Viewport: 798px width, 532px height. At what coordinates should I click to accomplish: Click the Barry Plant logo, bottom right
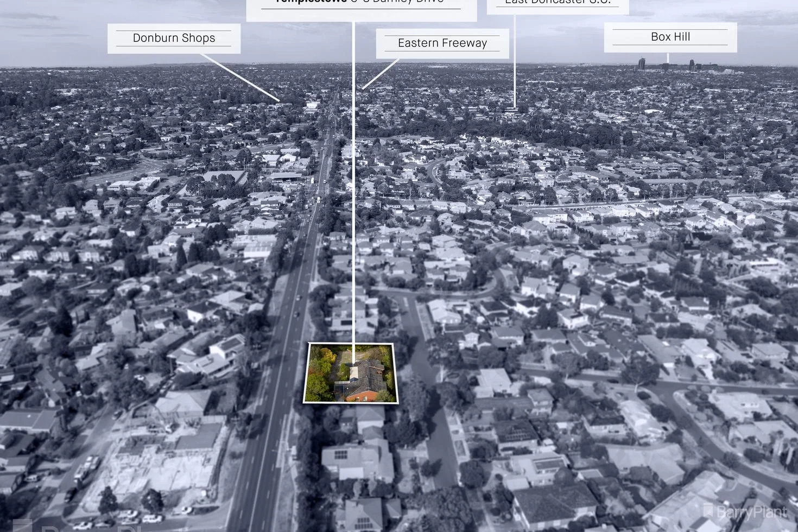[x=745, y=511]
